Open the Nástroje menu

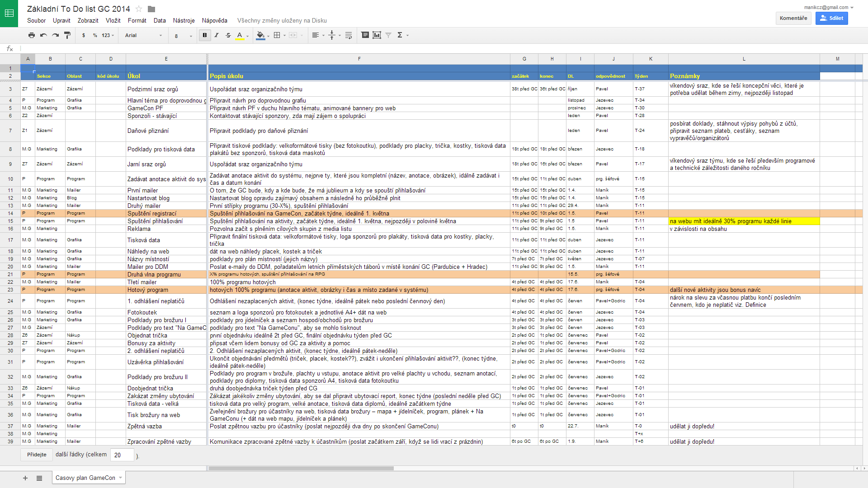point(184,20)
